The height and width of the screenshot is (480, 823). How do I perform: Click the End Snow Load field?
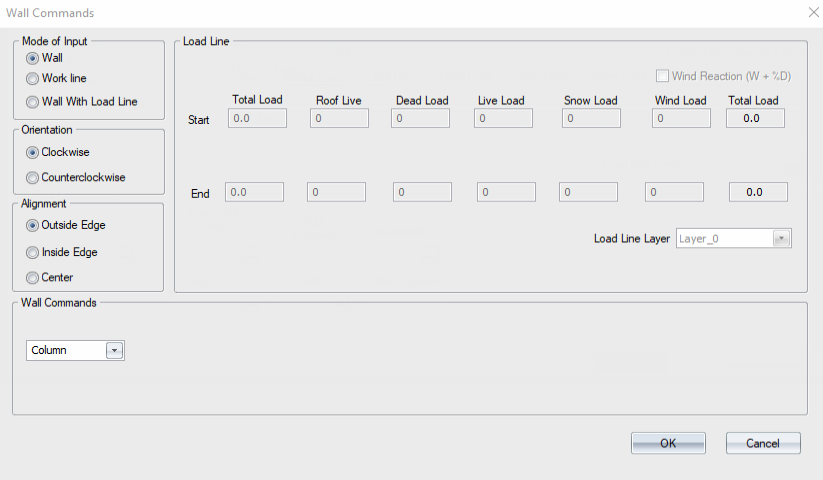point(588,192)
